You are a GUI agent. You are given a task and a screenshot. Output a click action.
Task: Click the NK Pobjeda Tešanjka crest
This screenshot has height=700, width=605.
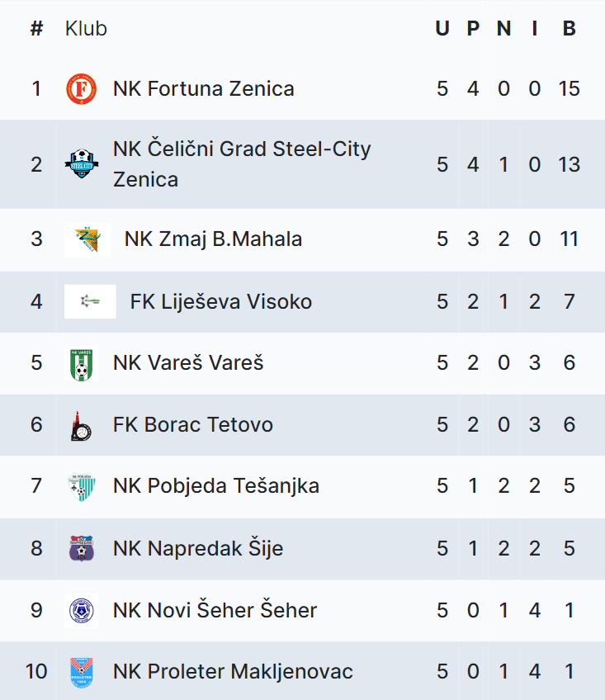tap(81, 486)
